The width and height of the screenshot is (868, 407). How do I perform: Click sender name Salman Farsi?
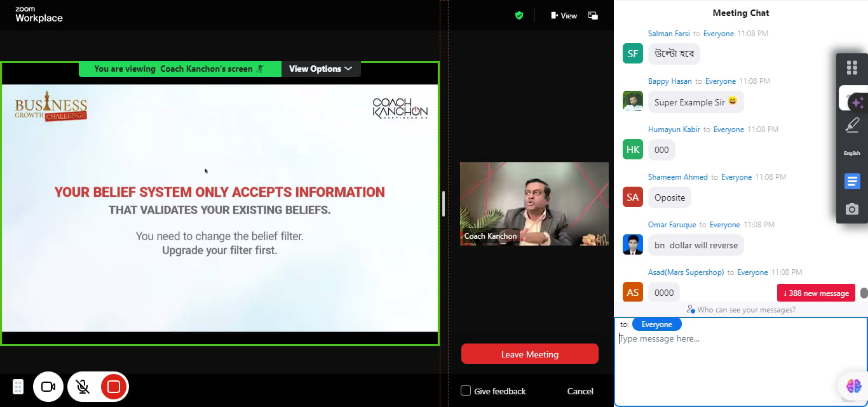(x=668, y=34)
